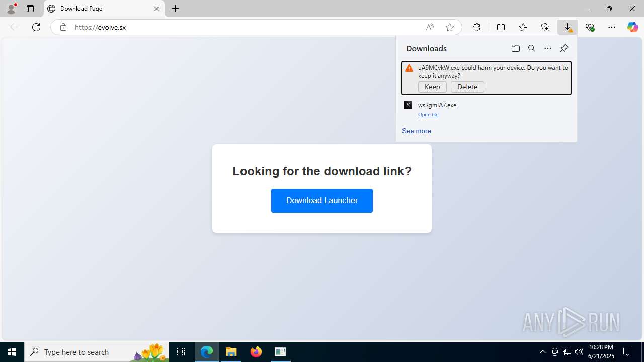Open the Windows Start menu
This screenshot has height=362, width=644.
tap(12, 352)
